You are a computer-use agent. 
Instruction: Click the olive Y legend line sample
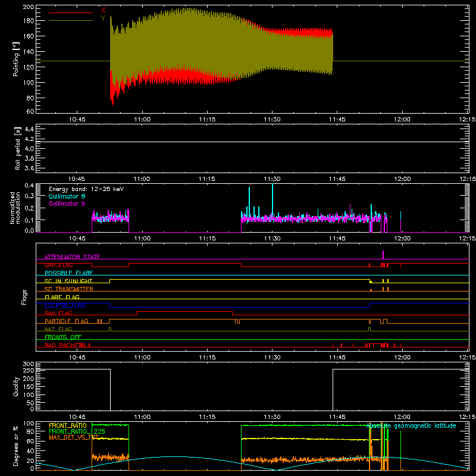click(x=71, y=21)
